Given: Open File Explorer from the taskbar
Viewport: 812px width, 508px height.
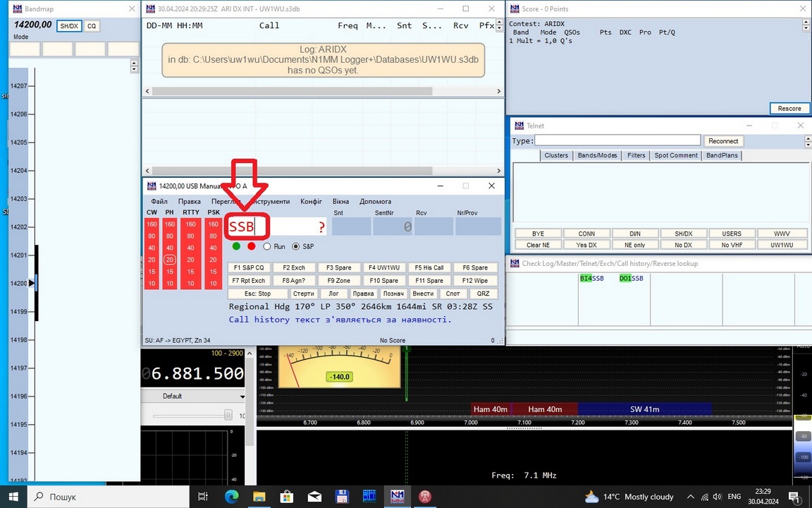Looking at the screenshot, I should [x=259, y=497].
